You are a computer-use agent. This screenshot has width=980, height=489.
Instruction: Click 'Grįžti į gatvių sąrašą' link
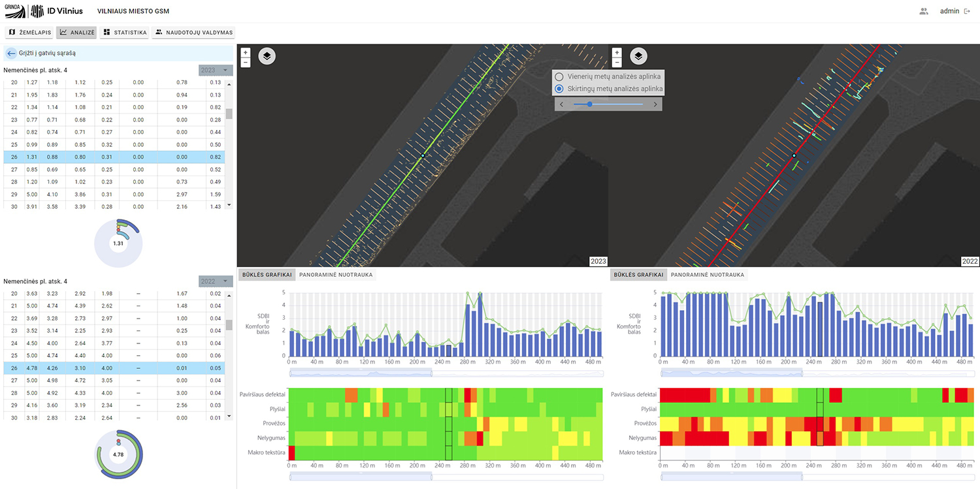[47, 54]
